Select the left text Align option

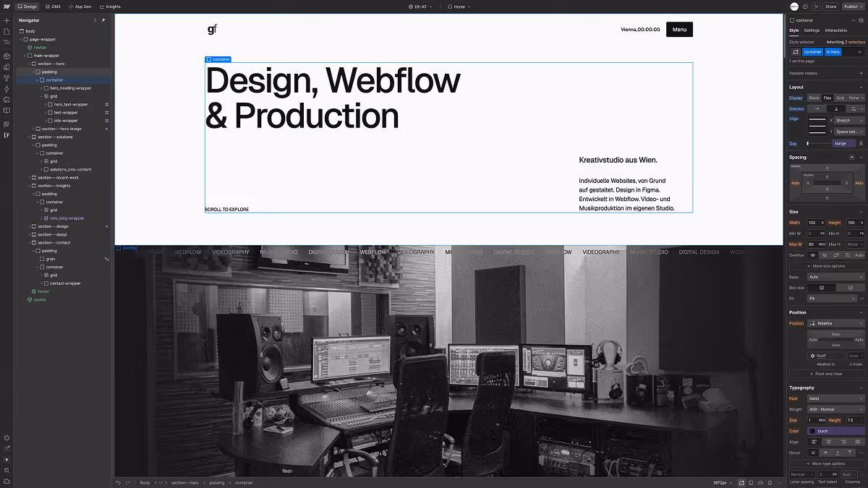(x=814, y=442)
